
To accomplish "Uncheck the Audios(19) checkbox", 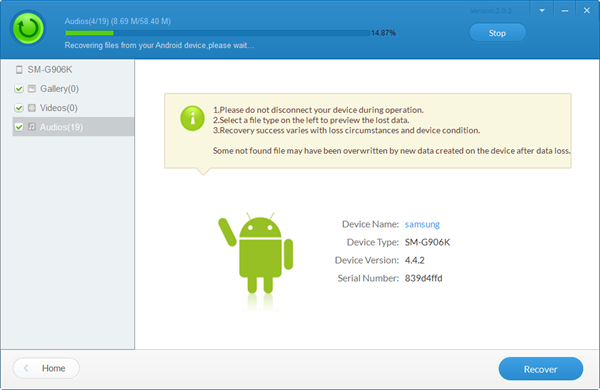I will [19, 127].
